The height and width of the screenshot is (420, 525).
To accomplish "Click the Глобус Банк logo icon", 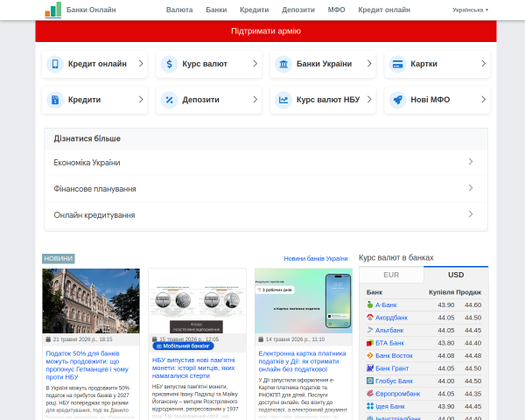I will [x=369, y=381].
